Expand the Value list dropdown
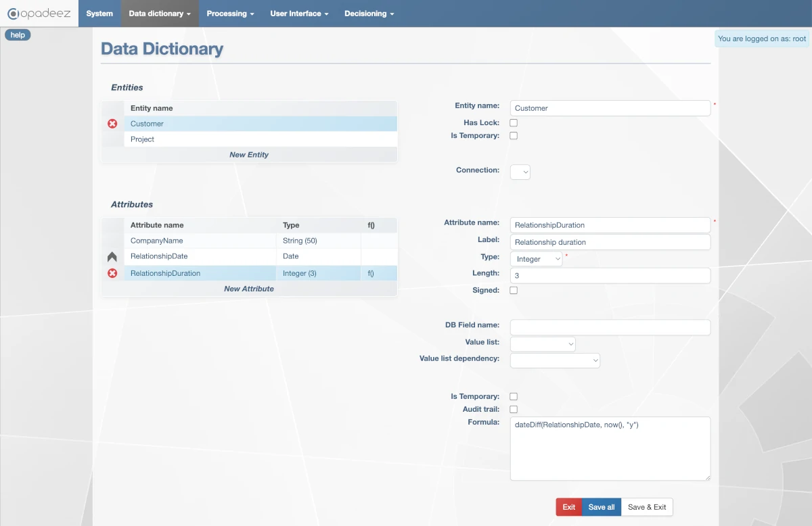The height and width of the screenshot is (526, 812). [x=543, y=344]
